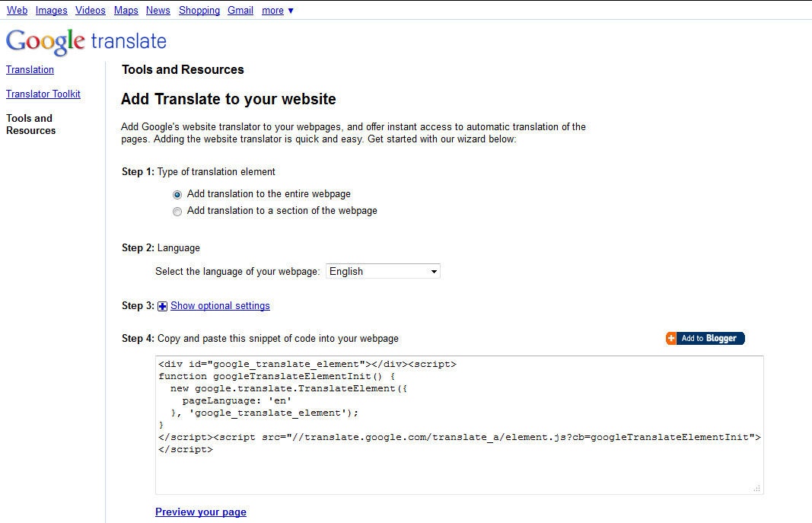Open the webpage language dropdown
This screenshot has height=523, width=812.
[x=383, y=271]
